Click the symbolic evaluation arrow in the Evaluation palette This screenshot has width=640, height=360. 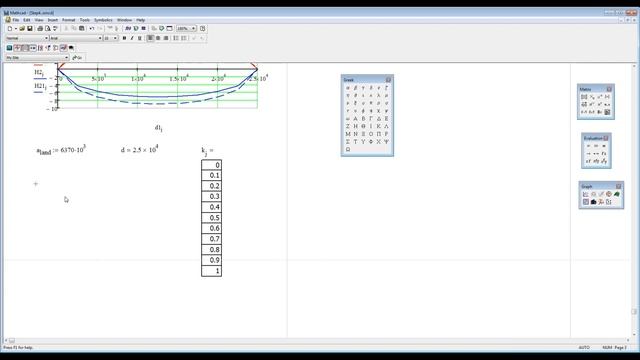[x=589, y=153]
